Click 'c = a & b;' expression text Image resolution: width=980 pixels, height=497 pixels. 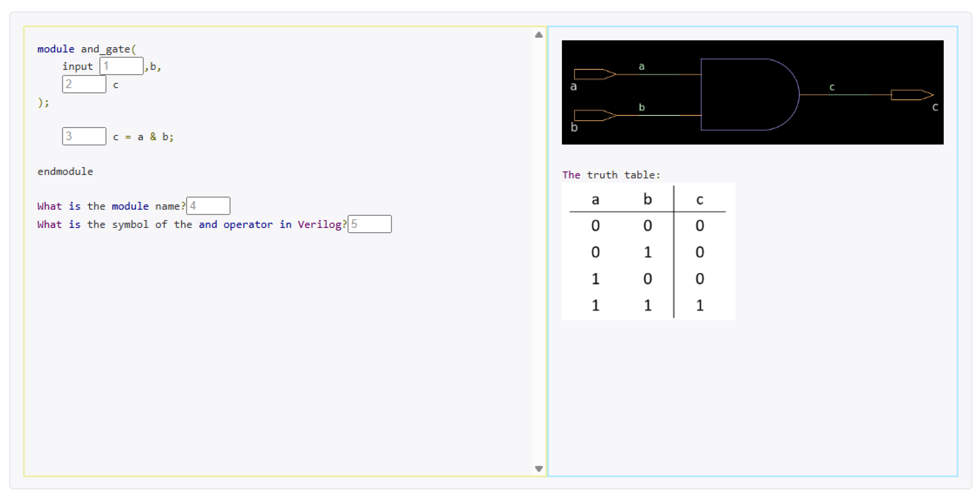click(143, 137)
